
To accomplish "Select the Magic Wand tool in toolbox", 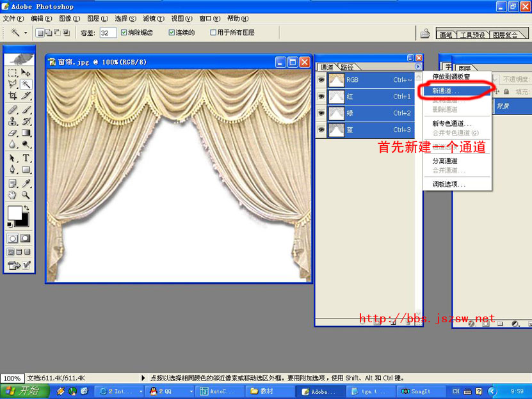I will pos(26,84).
